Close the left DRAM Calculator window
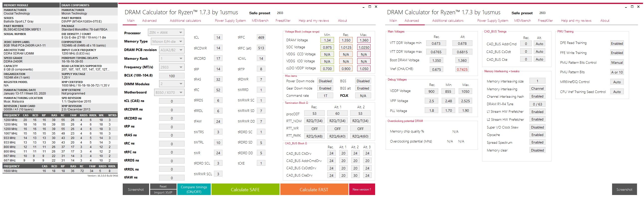The height and width of the screenshot is (199, 644). [376, 7]
